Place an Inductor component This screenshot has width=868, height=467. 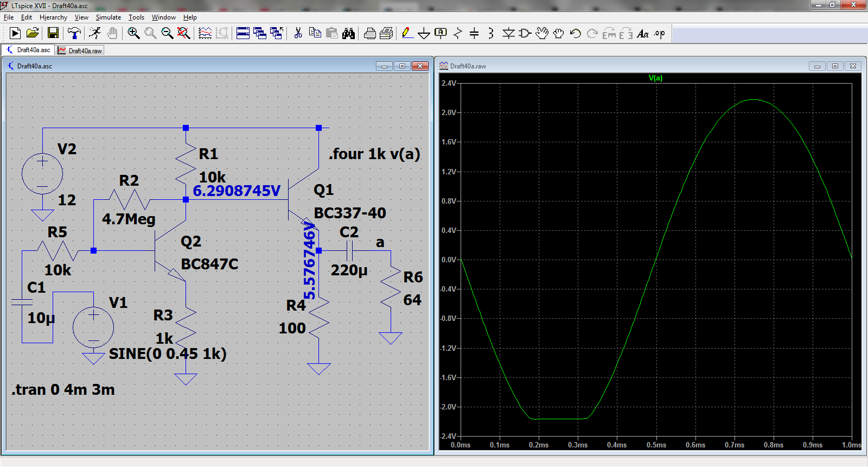pos(490,34)
